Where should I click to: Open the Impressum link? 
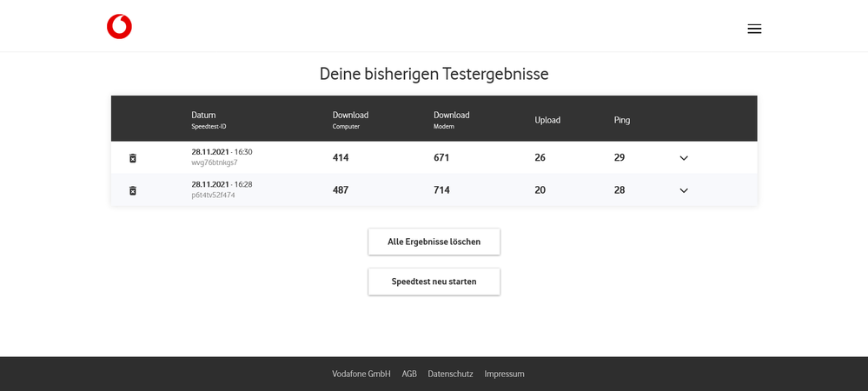click(504, 374)
